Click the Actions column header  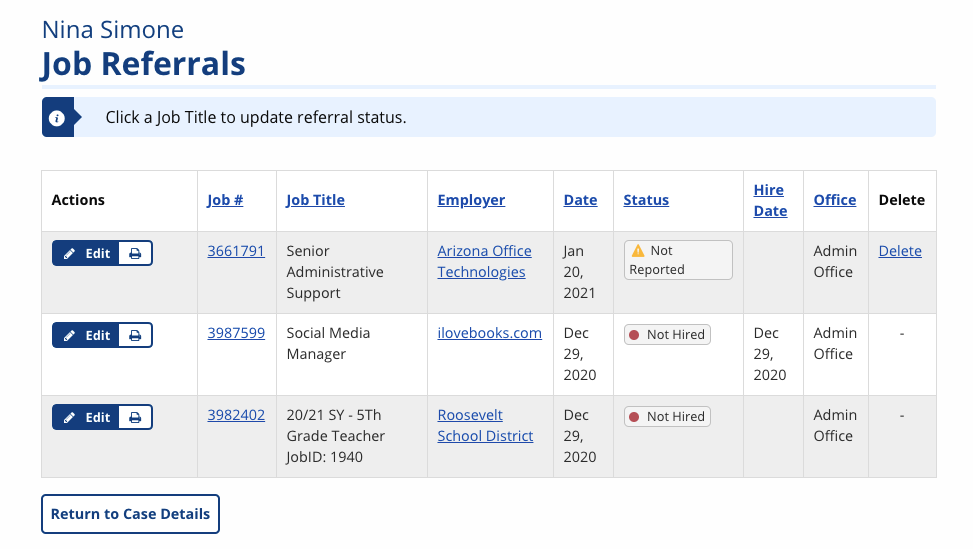coord(78,200)
